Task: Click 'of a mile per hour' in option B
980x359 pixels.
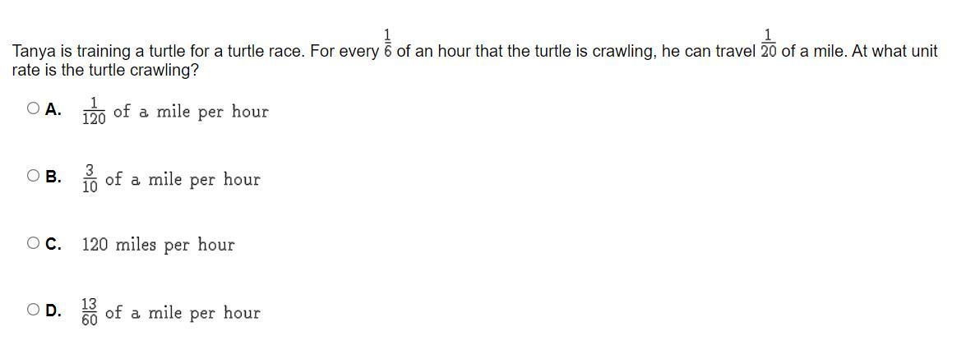Action: pos(183,179)
